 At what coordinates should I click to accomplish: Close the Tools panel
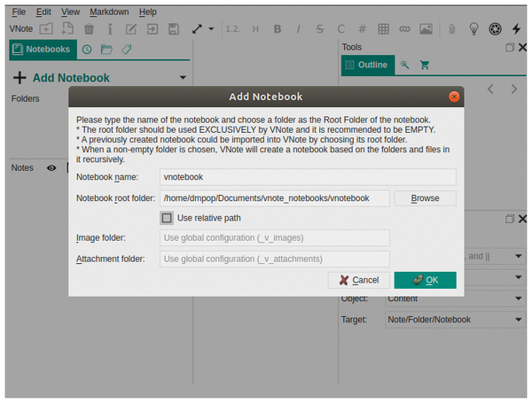point(522,47)
